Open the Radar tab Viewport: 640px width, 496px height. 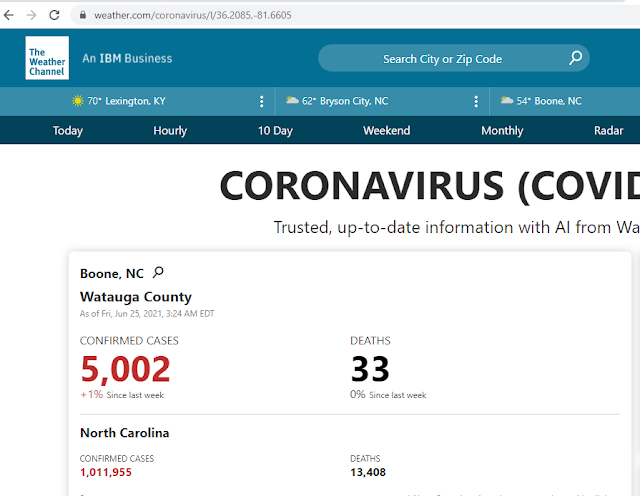609,131
